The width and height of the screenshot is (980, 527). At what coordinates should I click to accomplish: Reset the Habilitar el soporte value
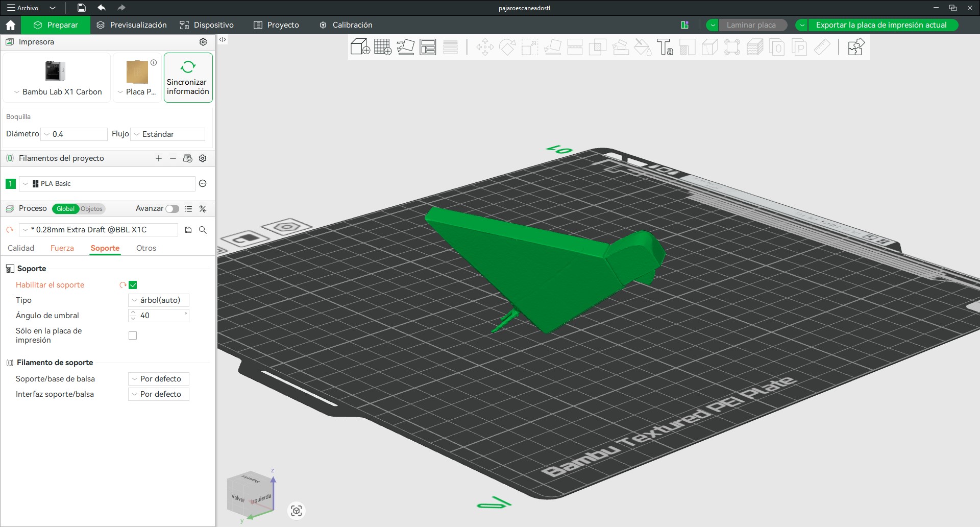122,285
